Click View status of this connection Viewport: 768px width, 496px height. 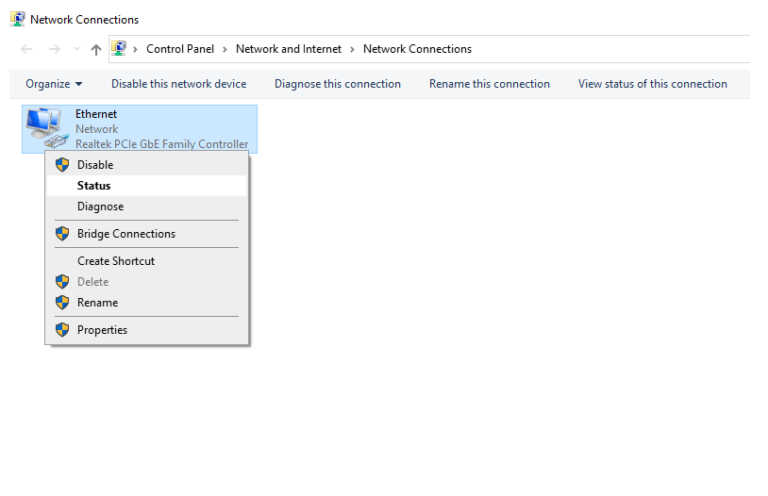652,84
